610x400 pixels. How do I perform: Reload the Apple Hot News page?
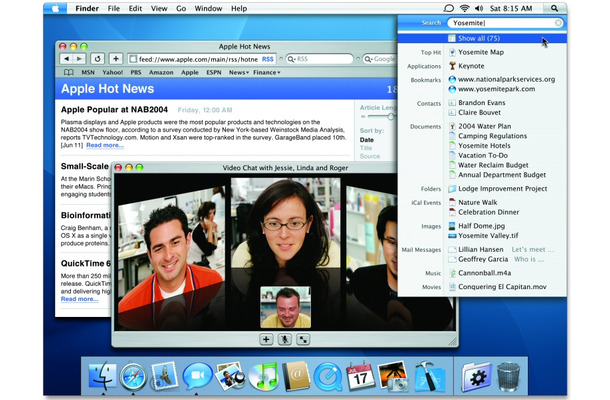(x=97, y=59)
